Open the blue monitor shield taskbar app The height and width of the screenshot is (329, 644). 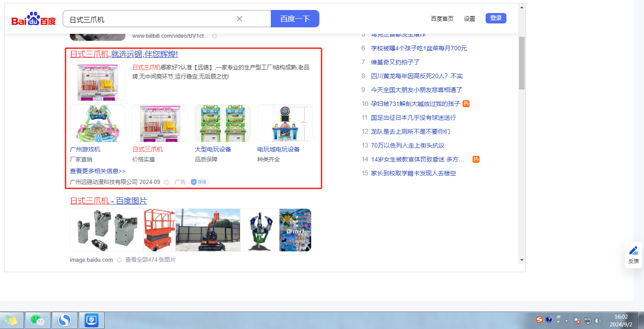[x=92, y=320]
